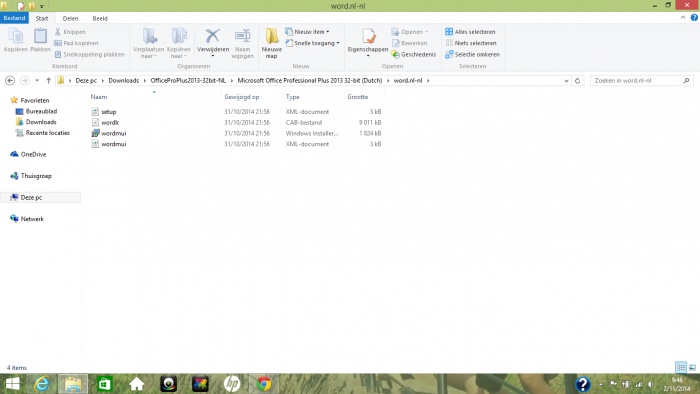The height and width of the screenshot is (394, 700).
Task: Switch to the Beeld ribbon tab
Action: [x=100, y=18]
